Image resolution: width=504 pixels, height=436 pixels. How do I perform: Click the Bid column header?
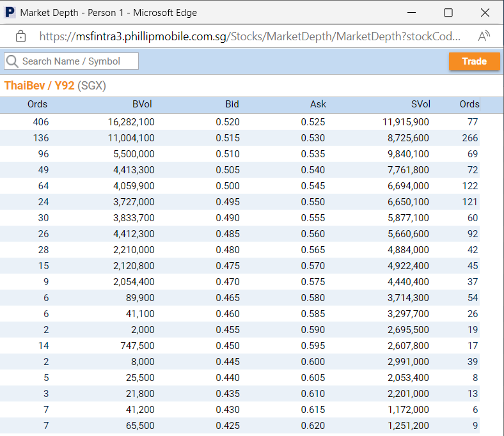point(232,104)
